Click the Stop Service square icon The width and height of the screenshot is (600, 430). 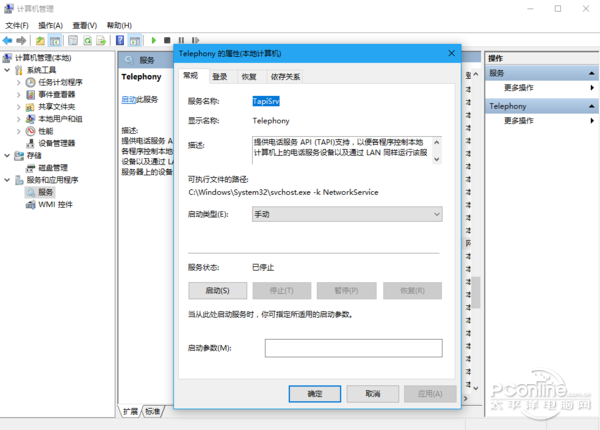[167, 40]
